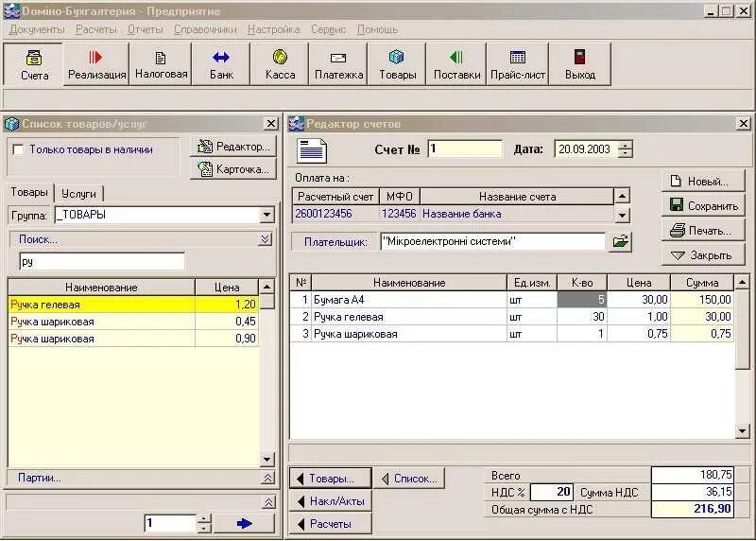Click the search field containing 'ру'
The width and height of the screenshot is (756, 541).
(102, 262)
